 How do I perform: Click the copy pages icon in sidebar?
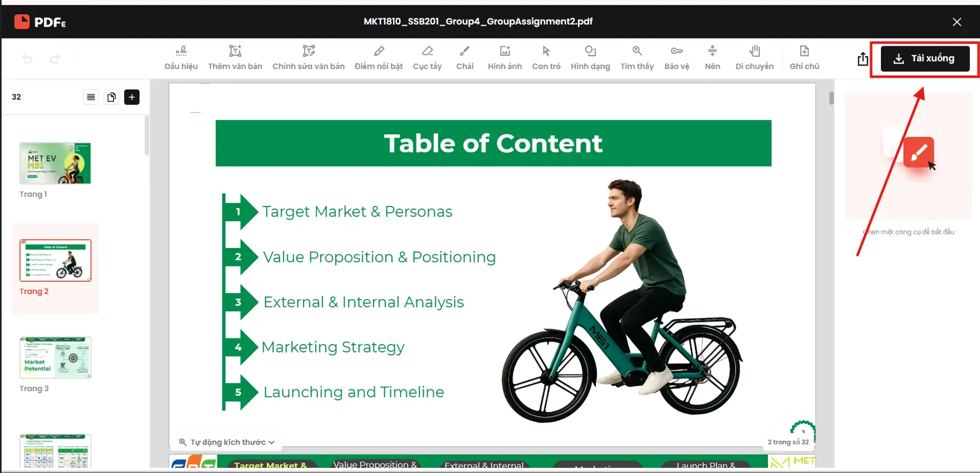[112, 97]
